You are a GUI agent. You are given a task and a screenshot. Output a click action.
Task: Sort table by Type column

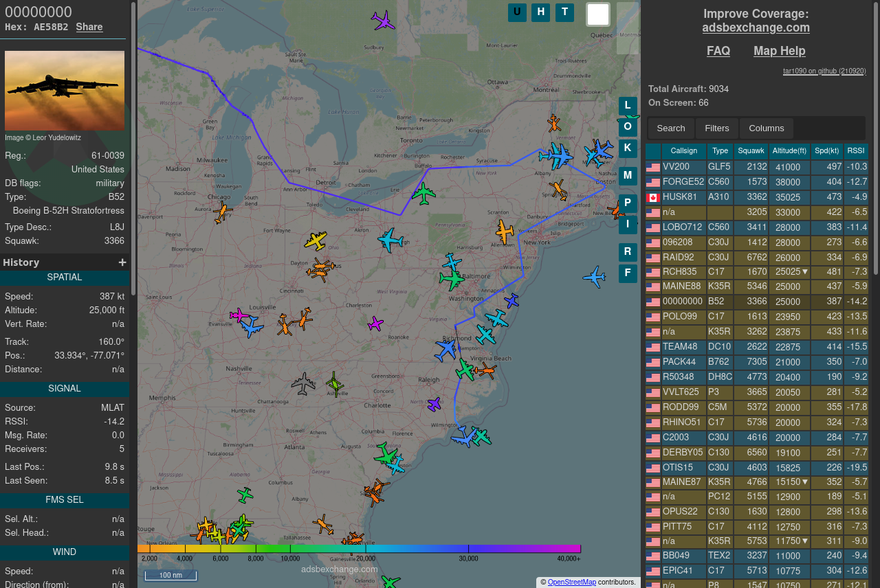[720, 151]
